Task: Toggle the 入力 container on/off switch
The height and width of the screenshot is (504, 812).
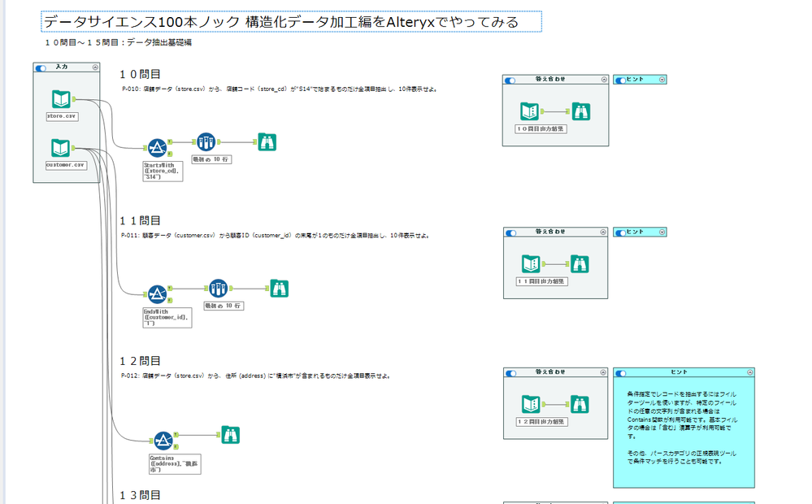Action: [x=41, y=67]
